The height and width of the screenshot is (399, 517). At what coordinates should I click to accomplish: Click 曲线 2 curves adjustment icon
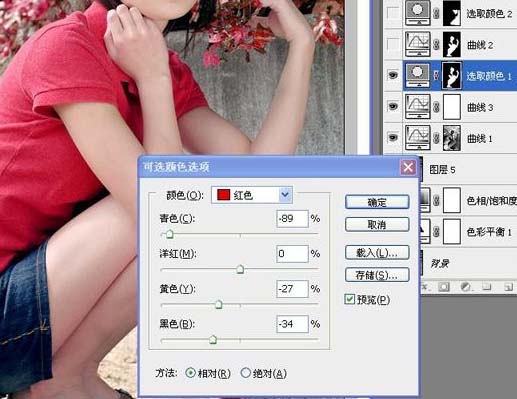[418, 44]
